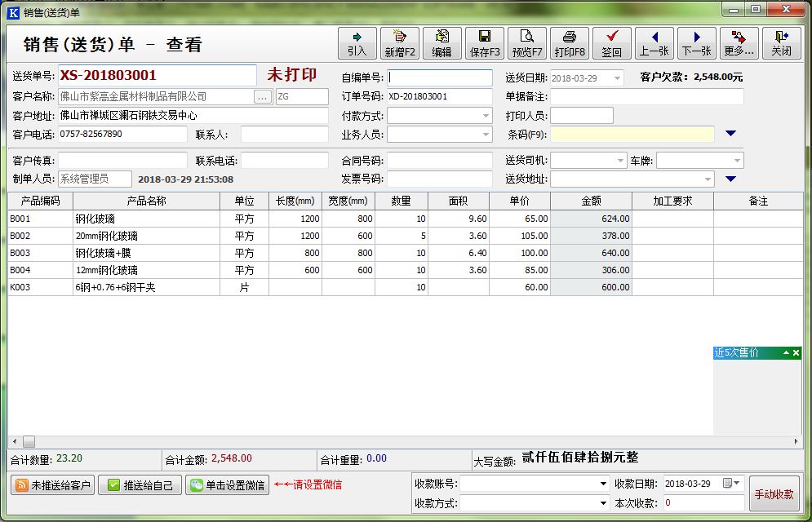
Task: Go to next order 下一张
Action: (x=696, y=43)
